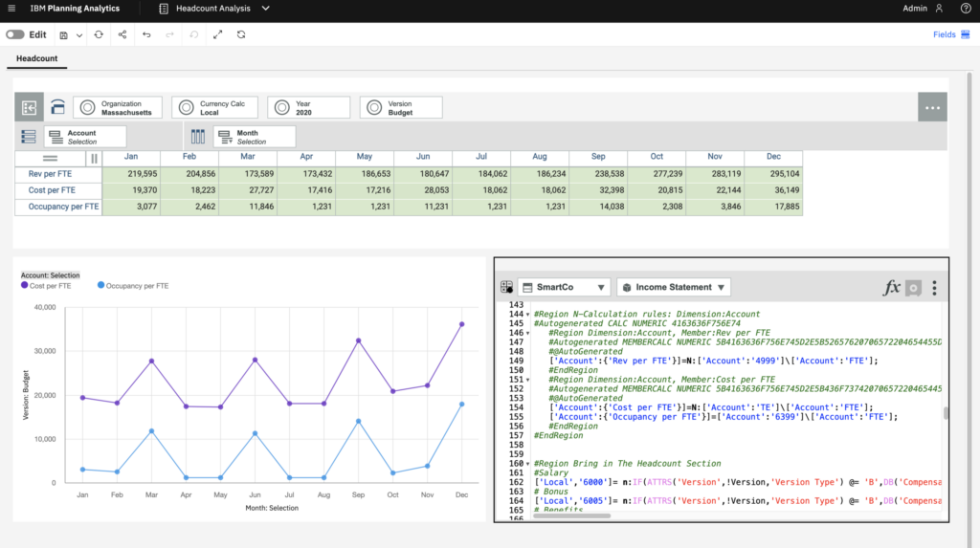Toggle the Edit mode switch
The height and width of the screenshot is (548, 980).
(14, 34)
